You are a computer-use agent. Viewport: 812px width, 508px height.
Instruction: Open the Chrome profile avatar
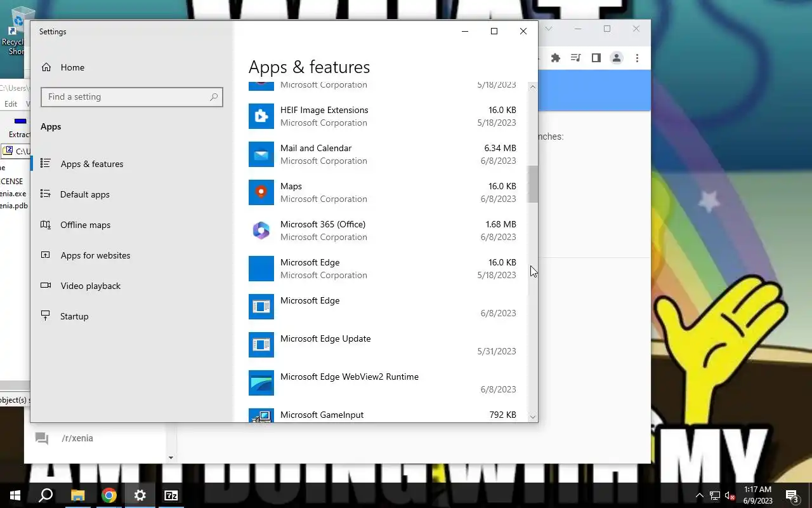click(616, 58)
